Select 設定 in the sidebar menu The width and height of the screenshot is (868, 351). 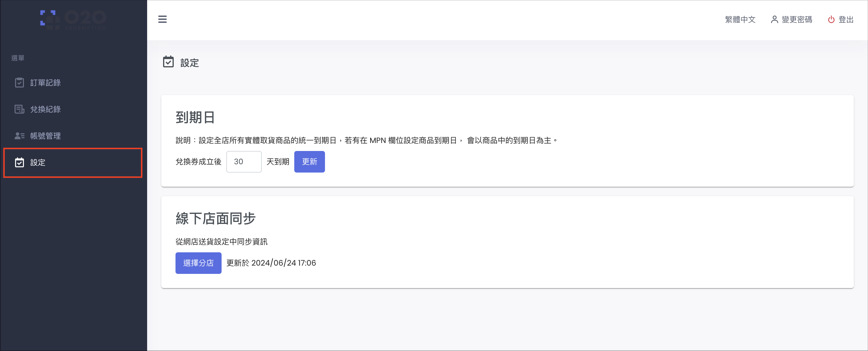tap(73, 162)
